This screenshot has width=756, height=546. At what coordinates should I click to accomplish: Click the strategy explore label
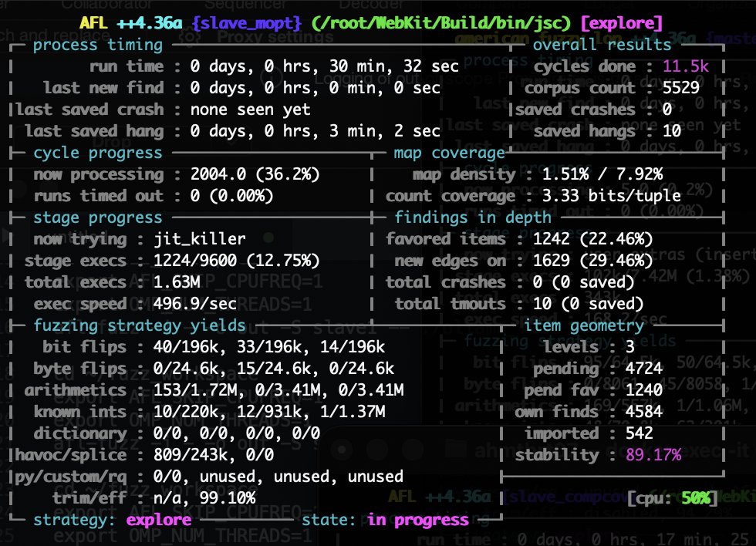point(159,520)
